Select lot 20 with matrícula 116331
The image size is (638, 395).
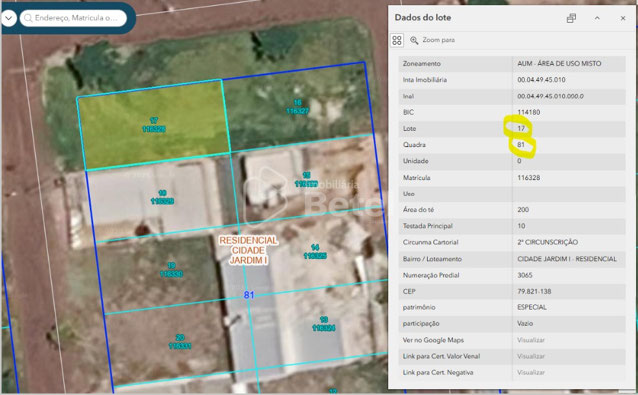(180, 342)
